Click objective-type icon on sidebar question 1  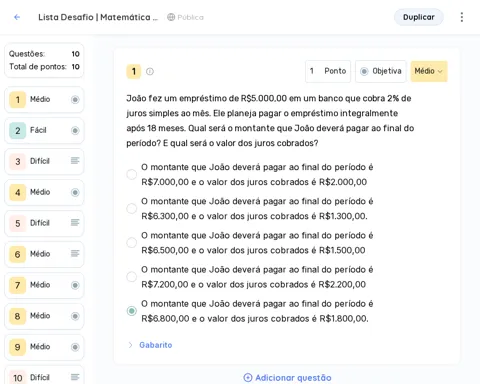(75, 99)
